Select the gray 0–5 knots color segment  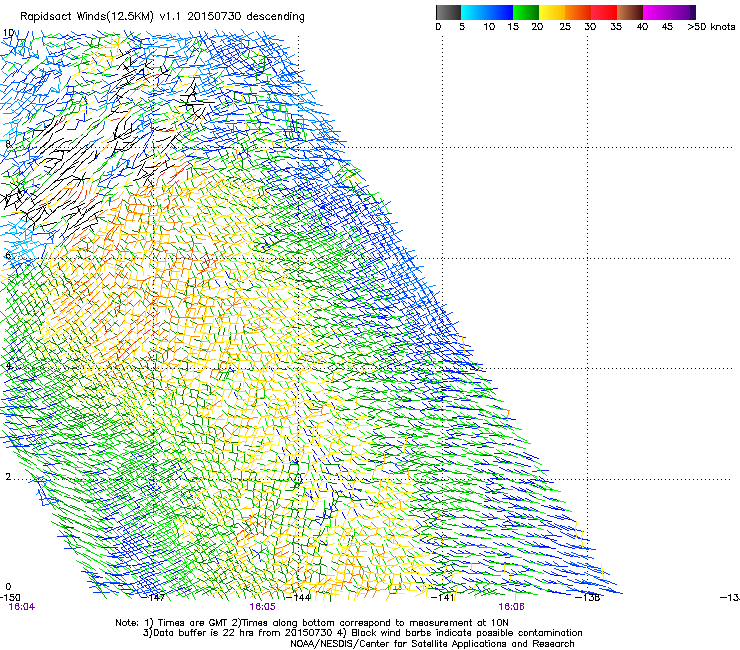pos(448,12)
